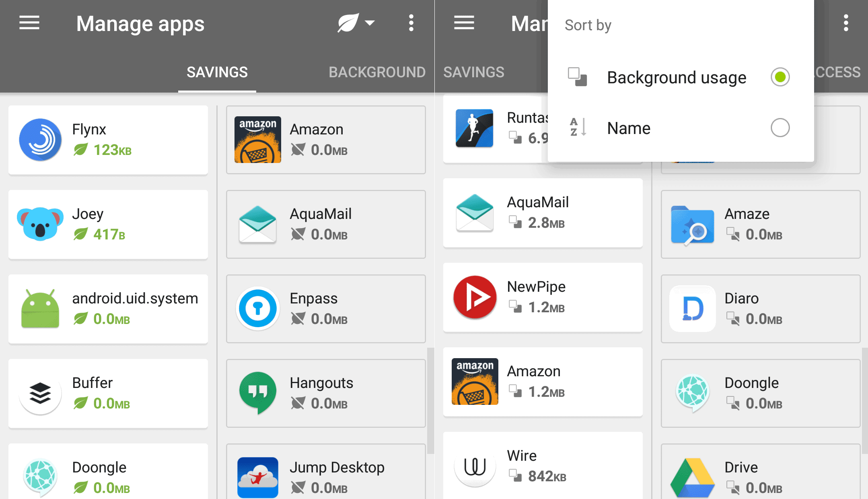Open the Flynx app icon
This screenshot has height=499, width=868.
point(40,140)
